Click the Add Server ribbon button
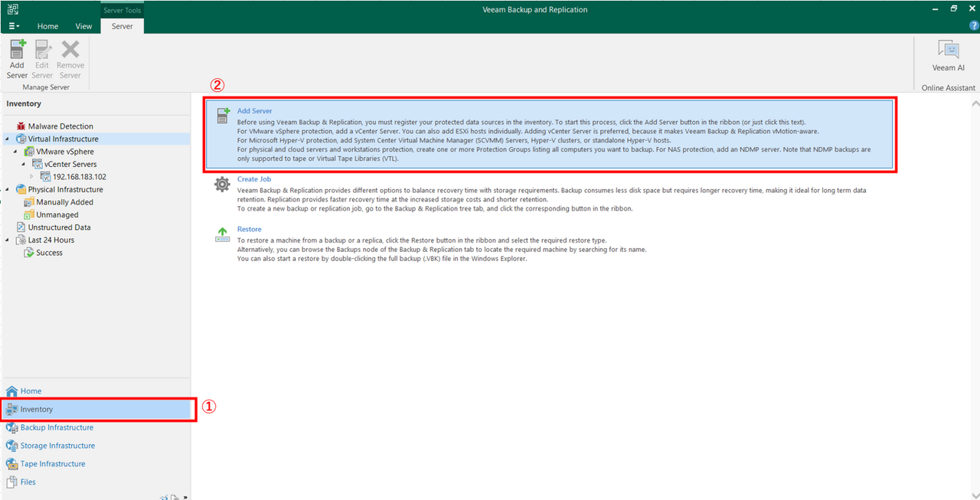Image resolution: width=980 pixels, height=500 pixels. [17, 60]
